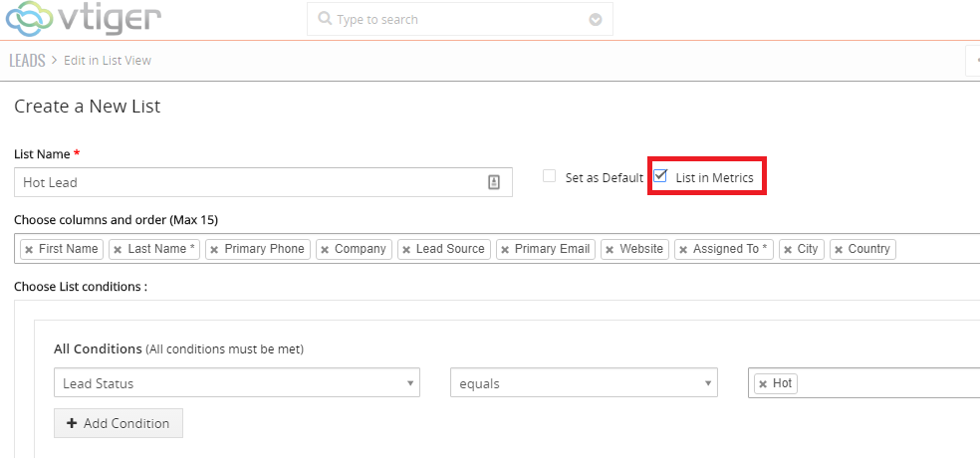Go to LEADS breadcrumb link

point(27,61)
